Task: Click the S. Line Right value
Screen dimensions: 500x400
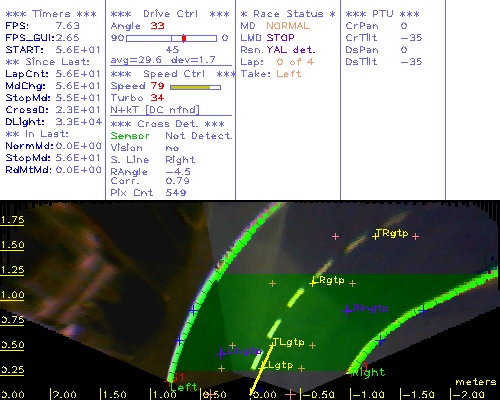Action: [x=180, y=160]
